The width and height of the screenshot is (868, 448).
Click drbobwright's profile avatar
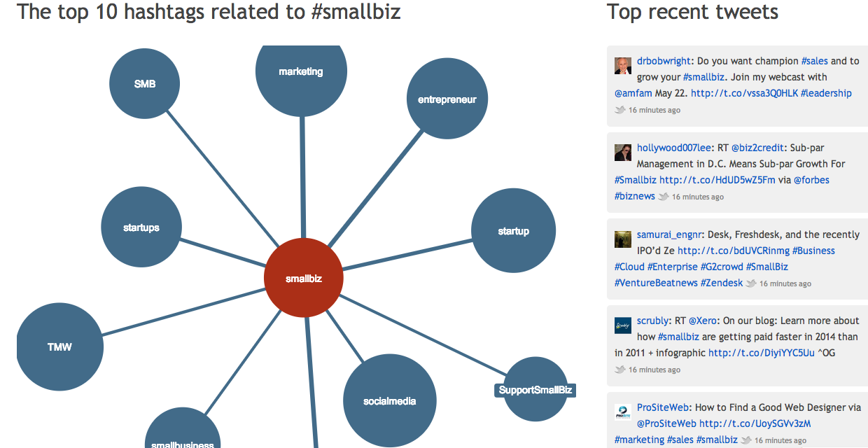click(x=623, y=65)
